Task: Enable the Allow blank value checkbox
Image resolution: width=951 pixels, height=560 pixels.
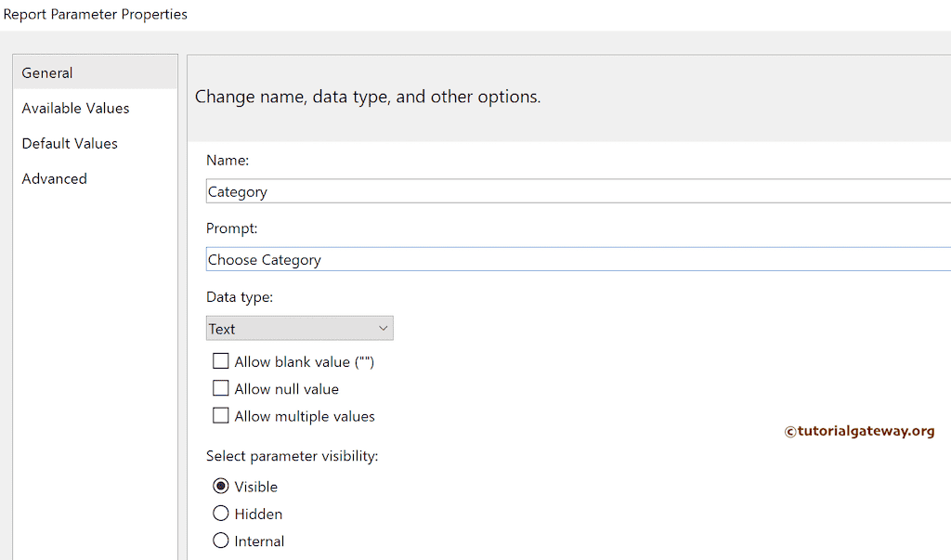Action: [220, 361]
